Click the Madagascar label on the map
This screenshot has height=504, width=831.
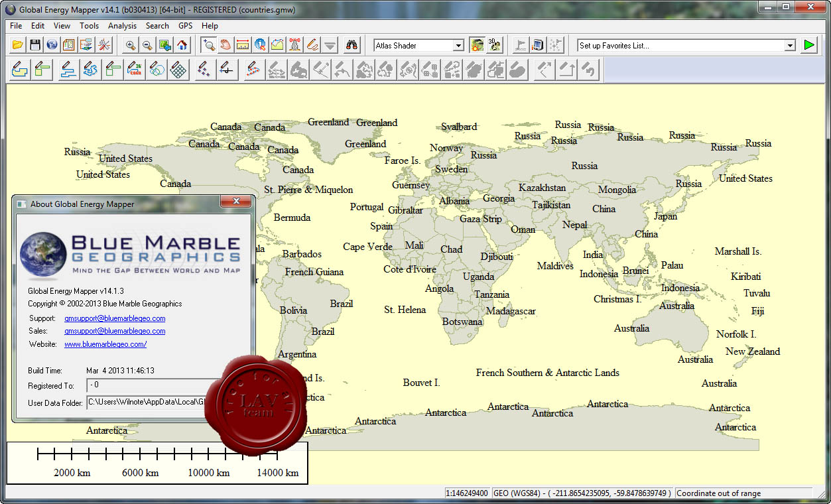pyautogui.click(x=511, y=311)
